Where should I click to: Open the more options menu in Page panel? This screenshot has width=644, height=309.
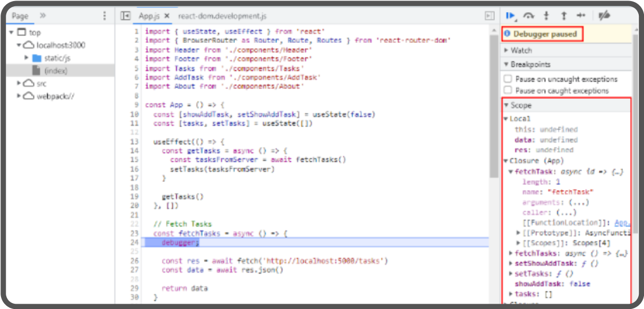[x=104, y=16]
